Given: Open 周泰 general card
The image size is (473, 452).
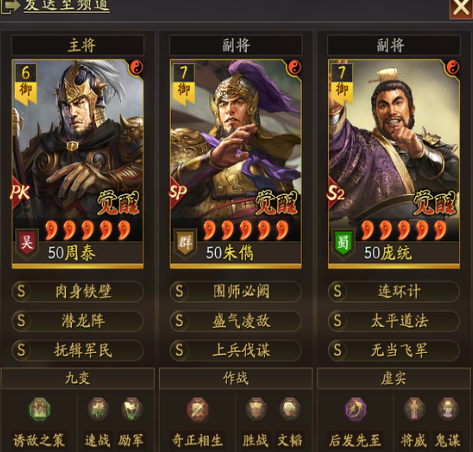Looking at the screenshot, I should tap(78, 164).
